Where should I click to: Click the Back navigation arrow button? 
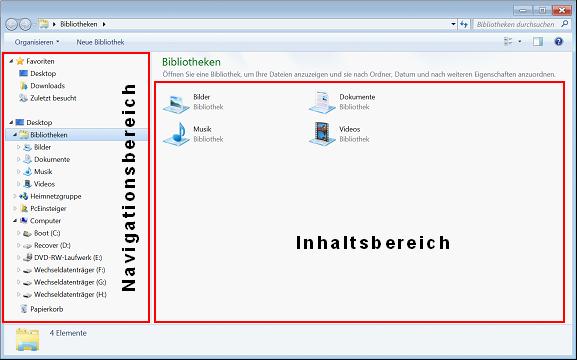(12, 25)
